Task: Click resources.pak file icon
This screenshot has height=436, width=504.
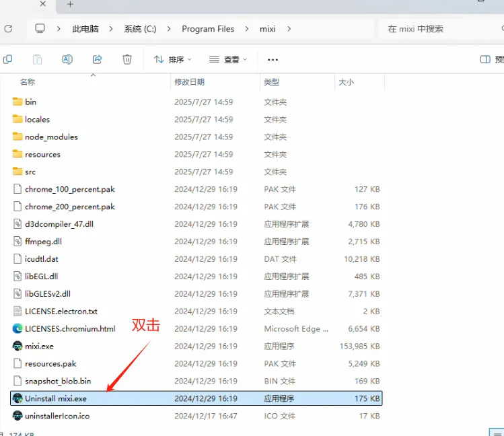Action: [17, 363]
